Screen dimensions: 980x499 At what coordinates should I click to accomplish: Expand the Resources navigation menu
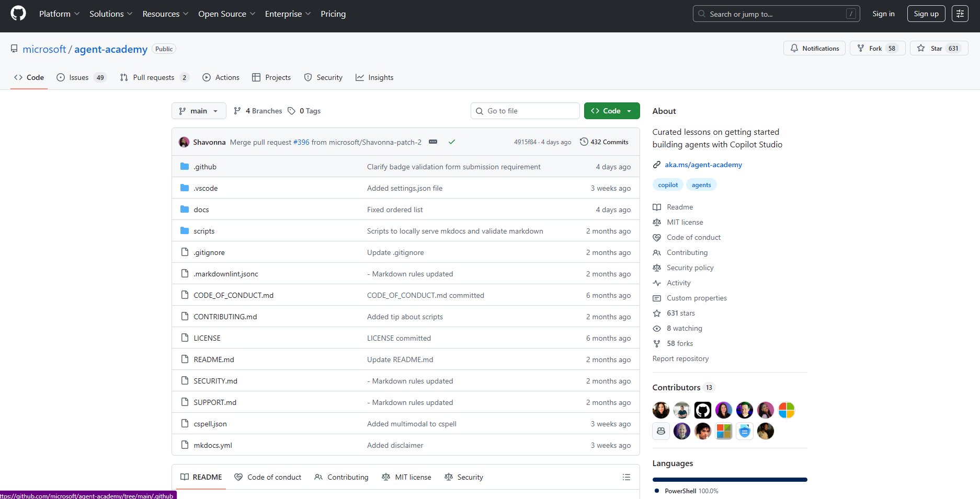(x=165, y=14)
